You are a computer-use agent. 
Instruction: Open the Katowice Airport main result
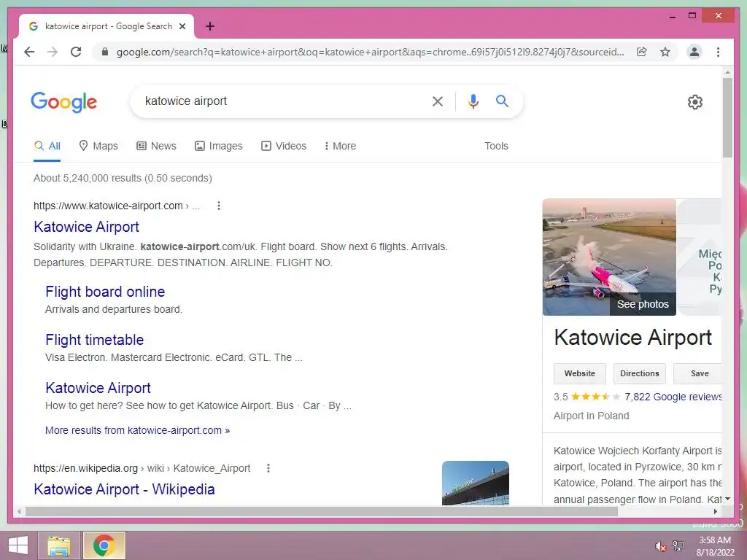coord(86,227)
